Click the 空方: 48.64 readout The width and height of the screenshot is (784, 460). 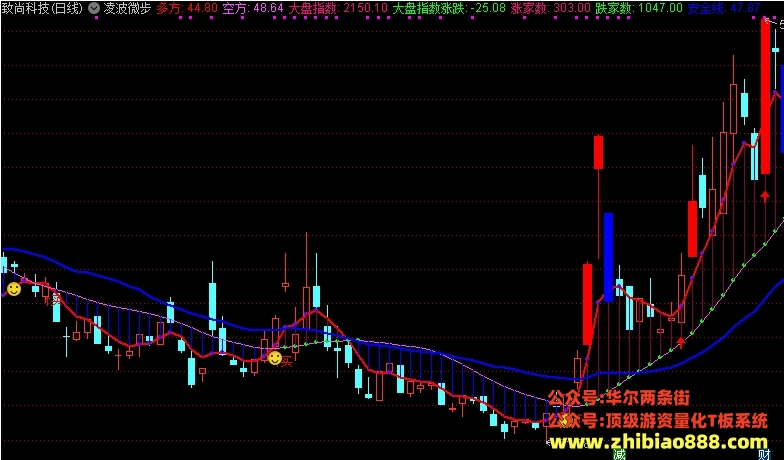(x=253, y=8)
